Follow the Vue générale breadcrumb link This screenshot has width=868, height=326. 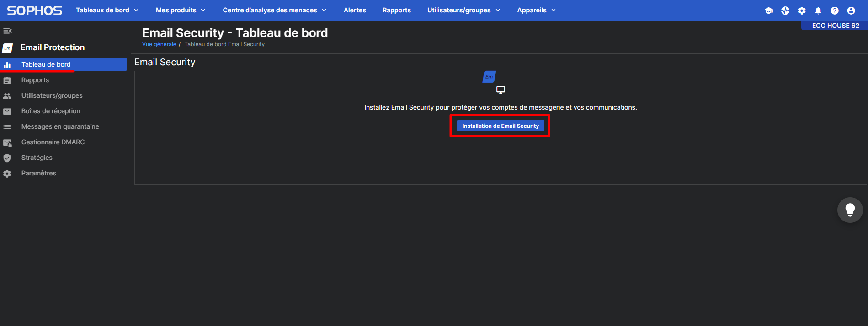[159, 44]
